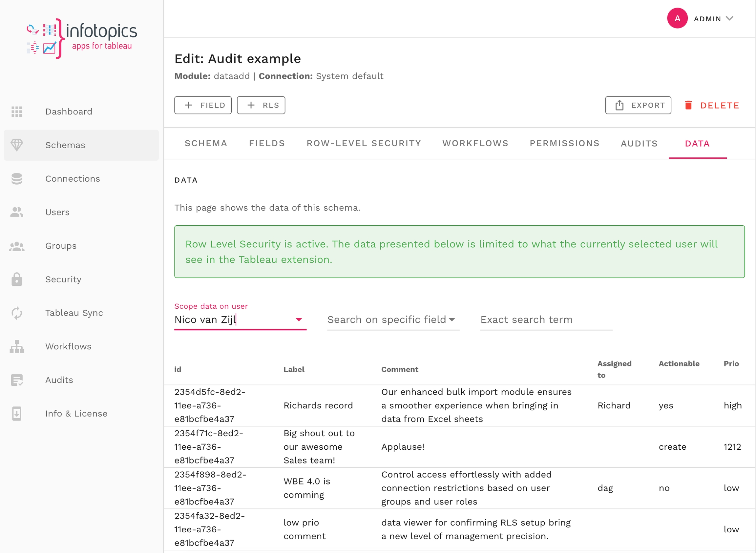Click the Dashboard grid icon in sidebar

17,112
